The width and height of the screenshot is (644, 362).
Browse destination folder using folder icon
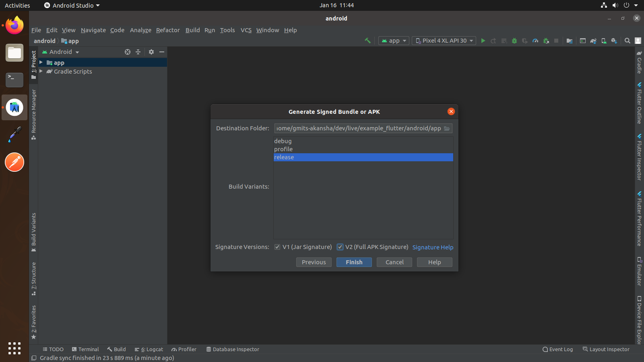coord(447,128)
